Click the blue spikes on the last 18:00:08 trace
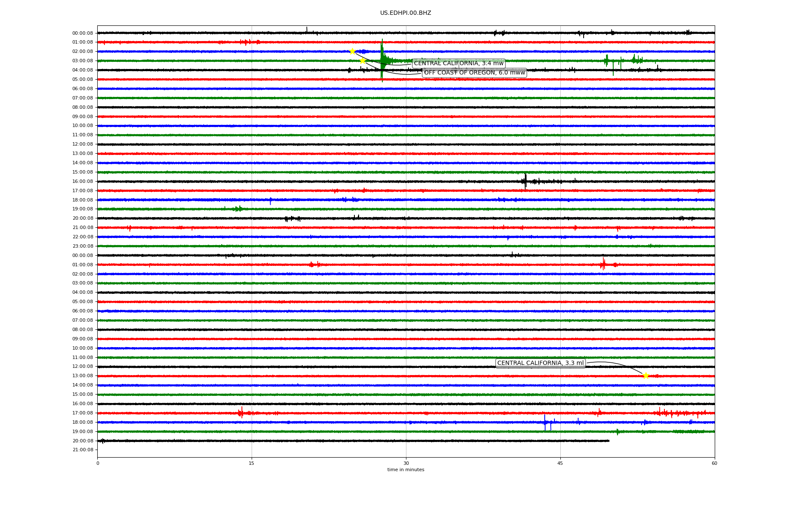The height and width of the screenshot is (508, 812). [545, 422]
